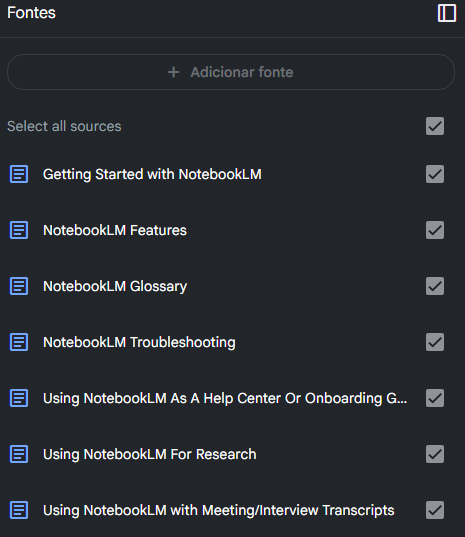Click the plus icon in Adicionar fonte
The width and height of the screenshot is (465, 537).
coord(174,72)
